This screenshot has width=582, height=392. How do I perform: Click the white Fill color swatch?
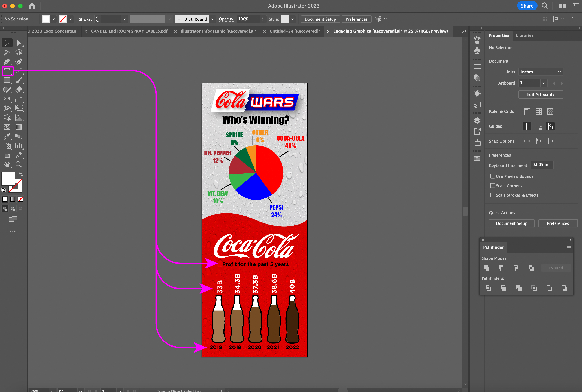point(8,179)
